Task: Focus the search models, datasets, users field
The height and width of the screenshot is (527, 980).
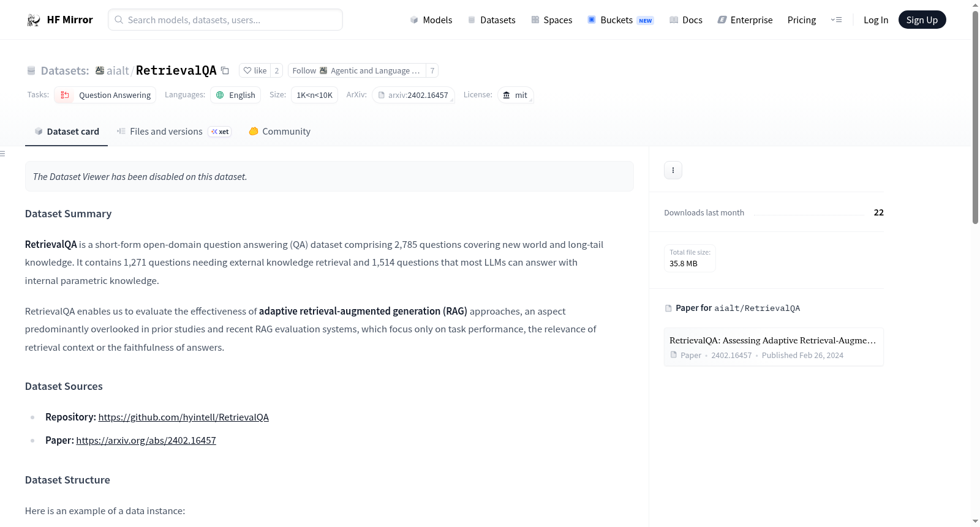Action: point(225,20)
